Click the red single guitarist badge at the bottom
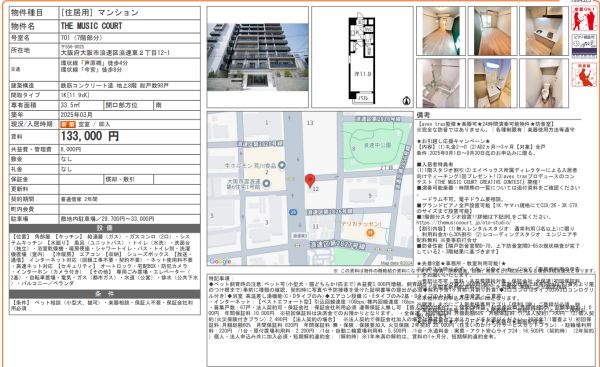Viewport: 600px width, 367px height. pyautogui.click(x=584, y=75)
